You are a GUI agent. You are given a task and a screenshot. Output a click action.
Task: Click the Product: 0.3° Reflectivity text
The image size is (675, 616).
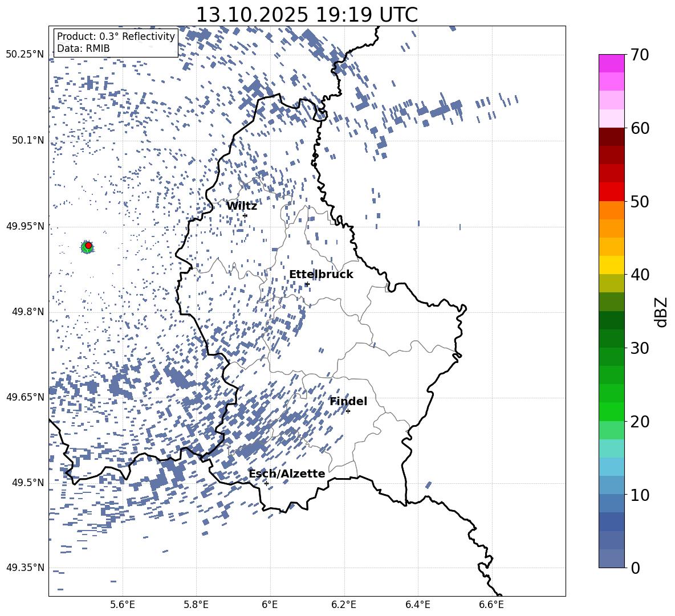pyautogui.click(x=116, y=36)
